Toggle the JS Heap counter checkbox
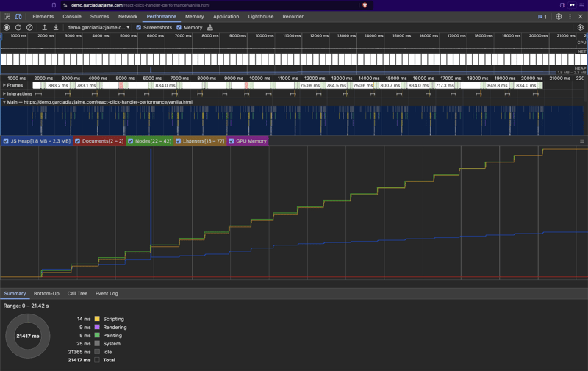The height and width of the screenshot is (371, 588). pyautogui.click(x=6, y=141)
